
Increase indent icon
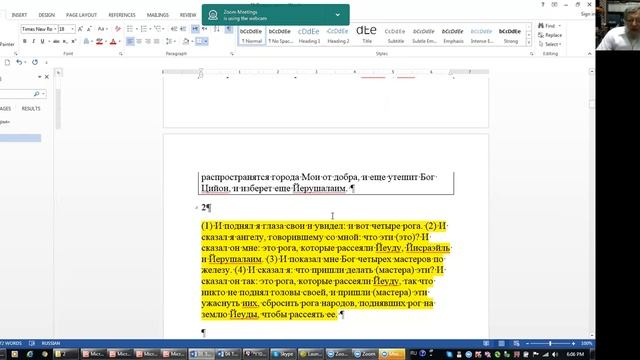coord(183,29)
